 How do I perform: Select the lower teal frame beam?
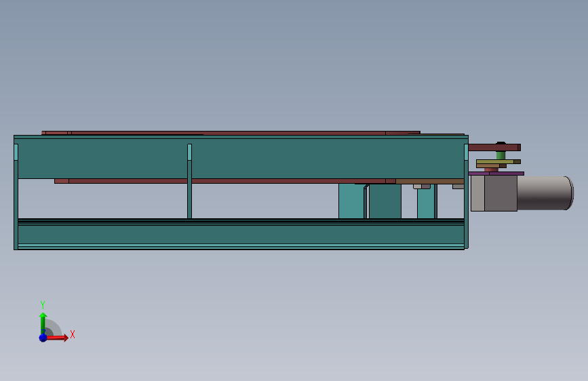(241, 235)
